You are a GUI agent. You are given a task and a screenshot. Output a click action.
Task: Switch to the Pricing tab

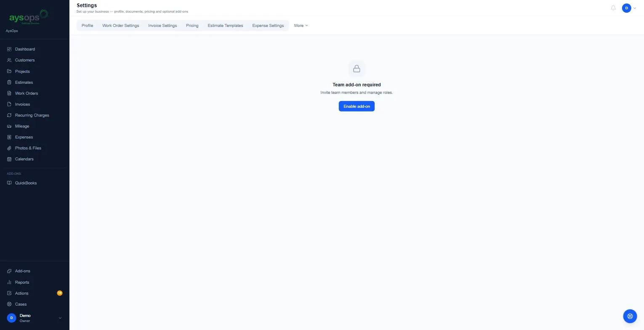(x=192, y=26)
